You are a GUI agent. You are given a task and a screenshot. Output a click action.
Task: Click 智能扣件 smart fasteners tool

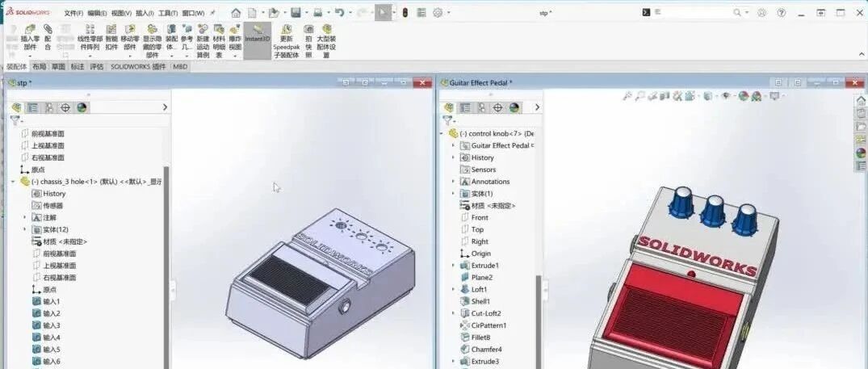111,38
